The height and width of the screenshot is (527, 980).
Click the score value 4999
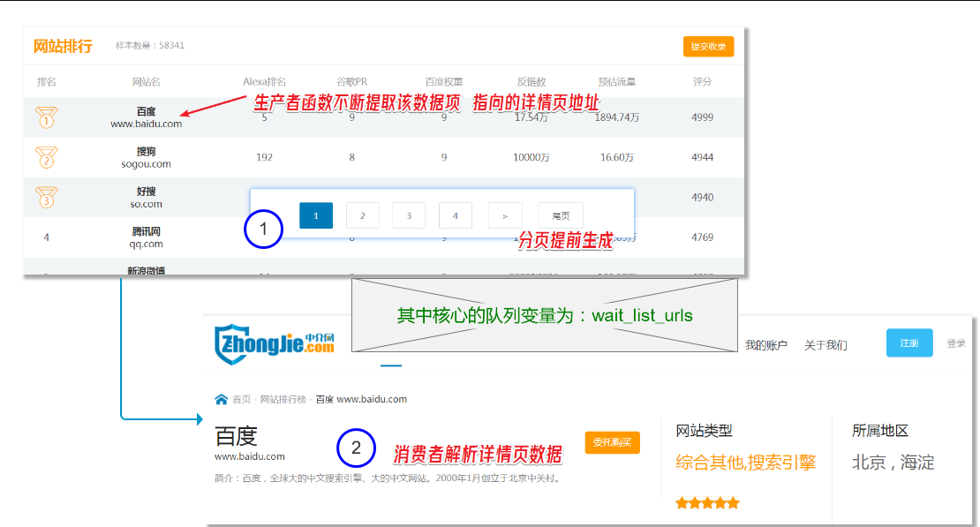703,117
